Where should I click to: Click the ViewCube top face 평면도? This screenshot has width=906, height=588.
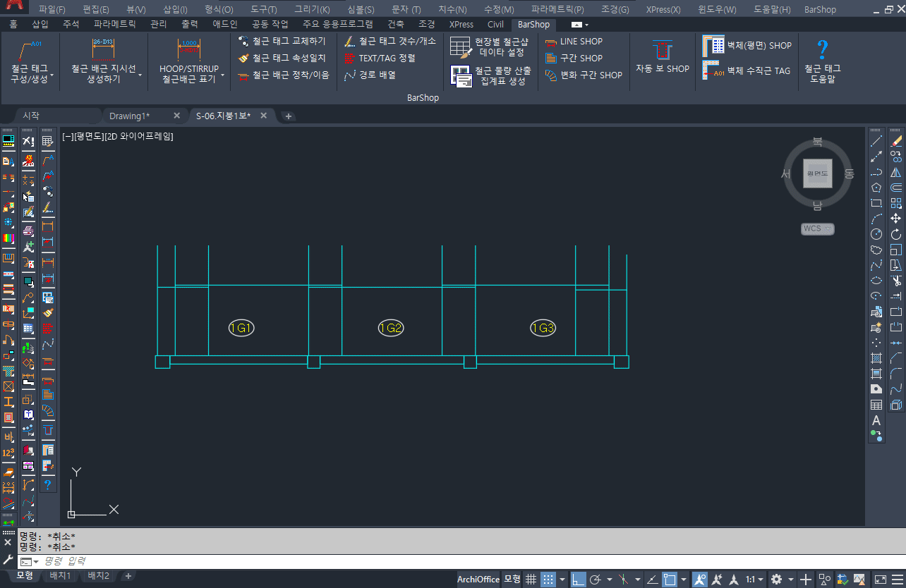(817, 173)
